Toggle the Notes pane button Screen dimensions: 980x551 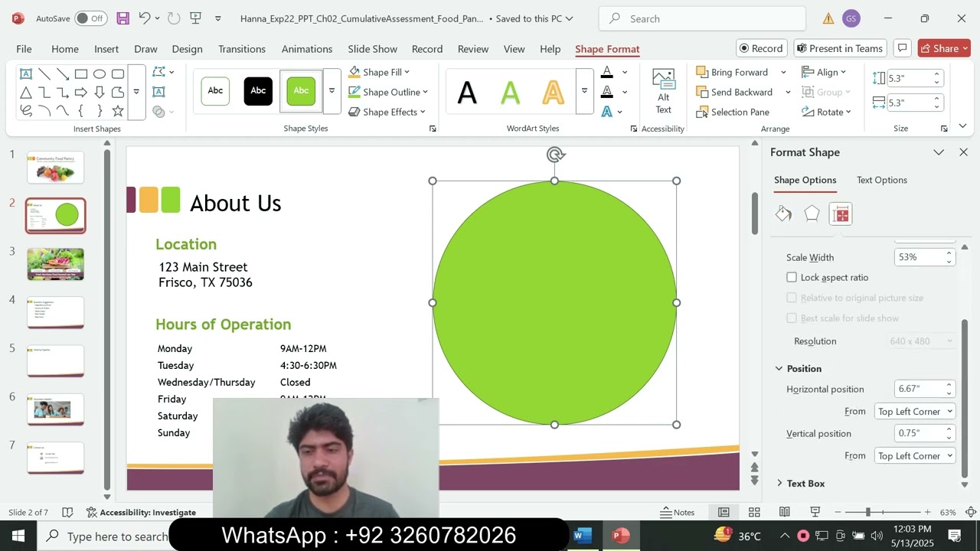(x=678, y=512)
